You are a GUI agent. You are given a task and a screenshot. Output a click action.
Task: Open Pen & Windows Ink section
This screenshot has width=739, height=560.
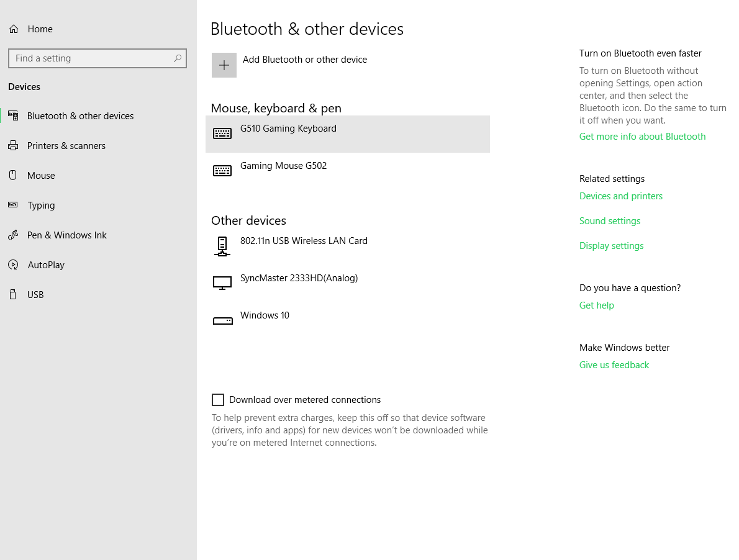[x=67, y=235]
